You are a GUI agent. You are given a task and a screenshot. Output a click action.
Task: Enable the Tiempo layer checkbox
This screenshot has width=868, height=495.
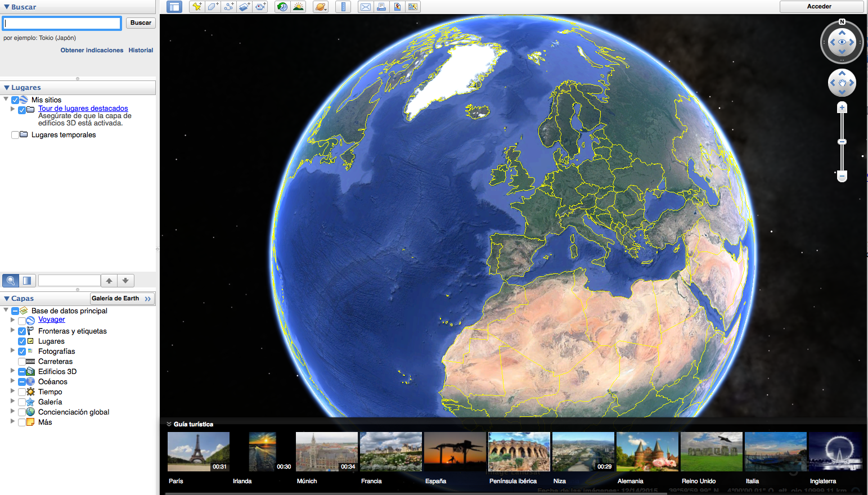tap(22, 392)
